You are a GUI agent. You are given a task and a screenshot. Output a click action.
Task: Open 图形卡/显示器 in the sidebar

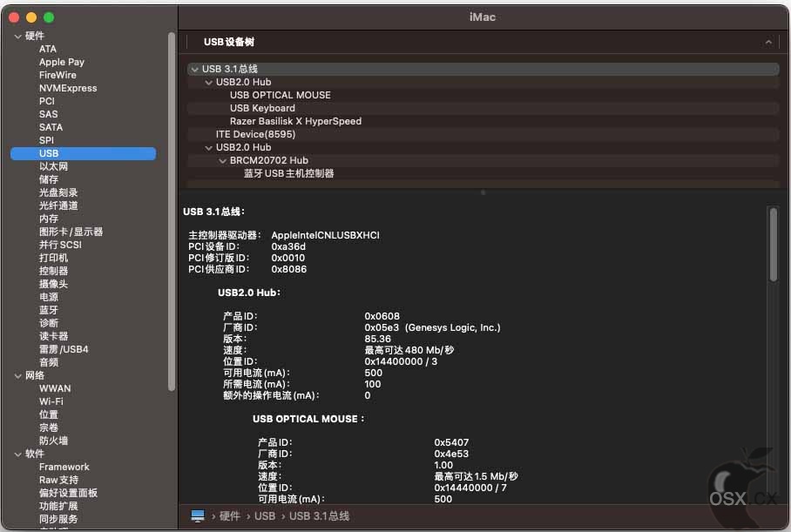tap(71, 232)
